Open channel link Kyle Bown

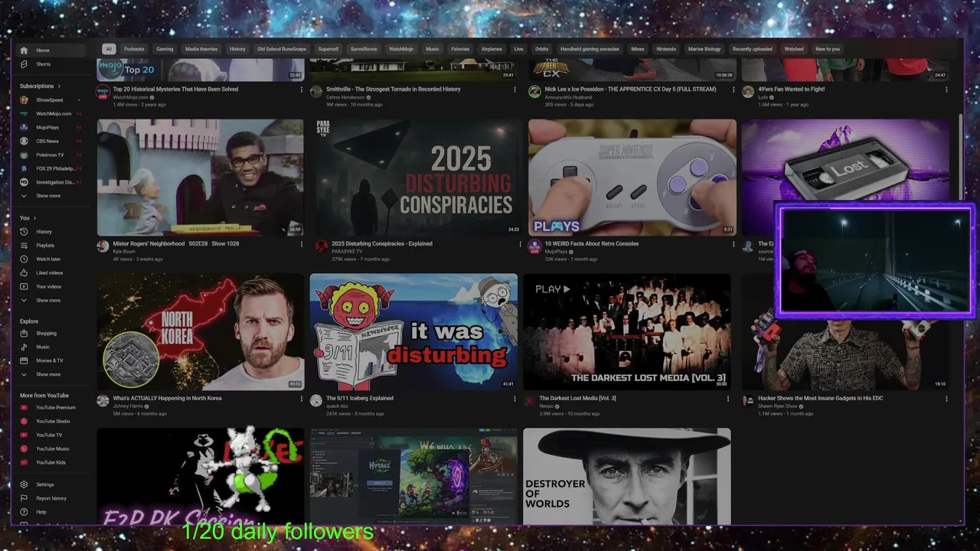(x=124, y=252)
